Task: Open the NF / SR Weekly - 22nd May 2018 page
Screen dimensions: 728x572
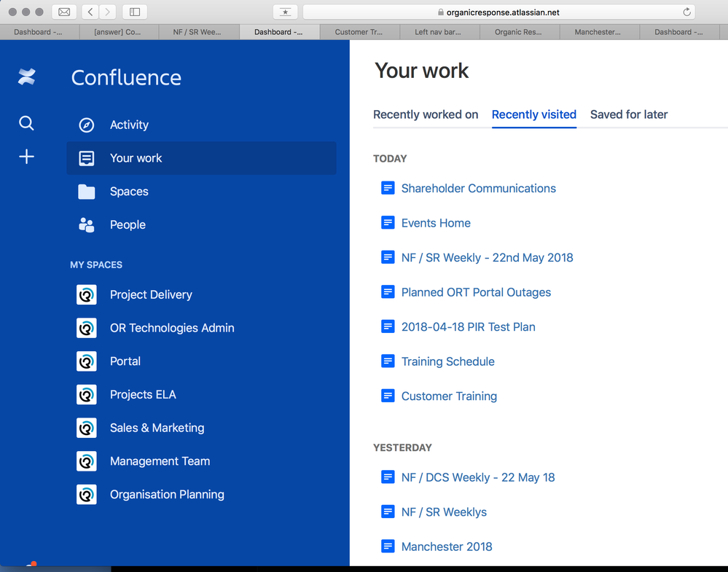Action: (x=487, y=257)
